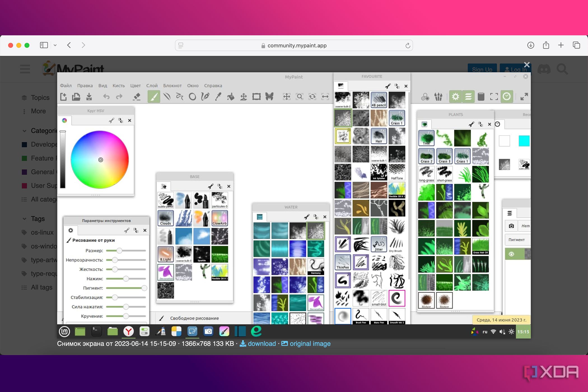
Task: Click the cyan color swatch
Action: 524,141
